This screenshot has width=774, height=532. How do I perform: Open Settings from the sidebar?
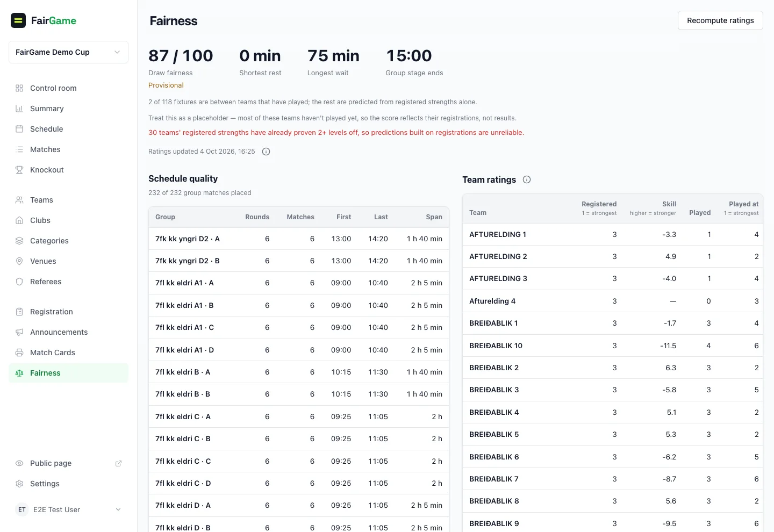pyautogui.click(x=68, y=484)
